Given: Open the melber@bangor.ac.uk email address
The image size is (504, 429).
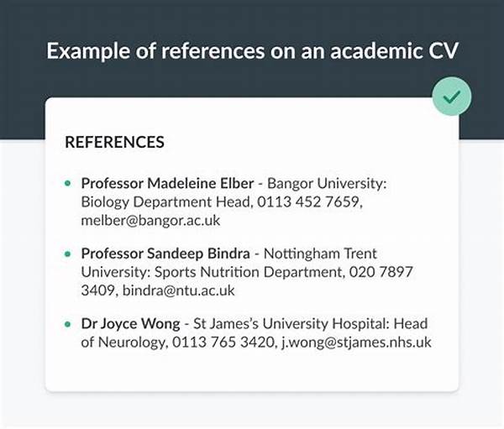Looking at the screenshot, I should pyautogui.click(x=150, y=221).
